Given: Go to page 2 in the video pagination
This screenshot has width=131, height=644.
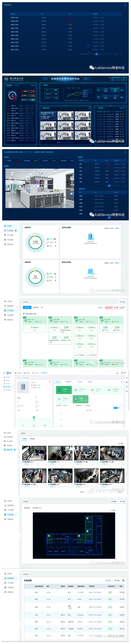Looking at the screenshot, I should [93, 492].
